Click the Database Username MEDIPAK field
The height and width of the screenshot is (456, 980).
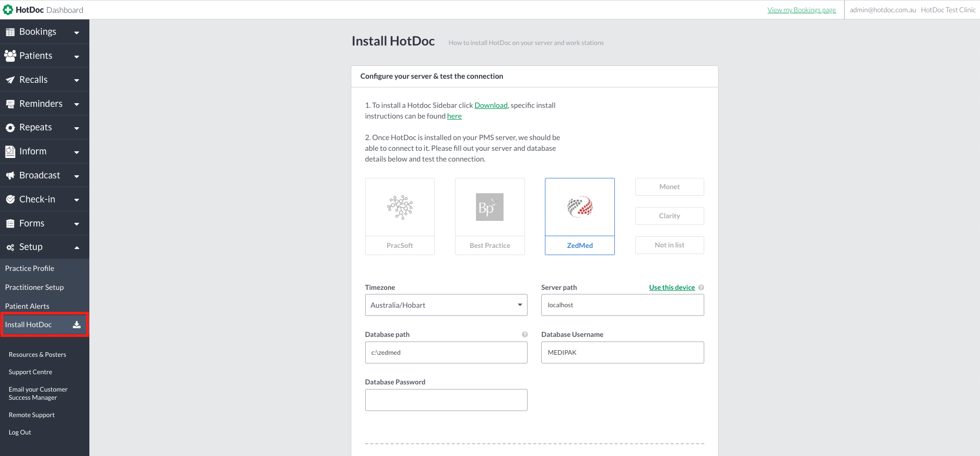tap(623, 353)
